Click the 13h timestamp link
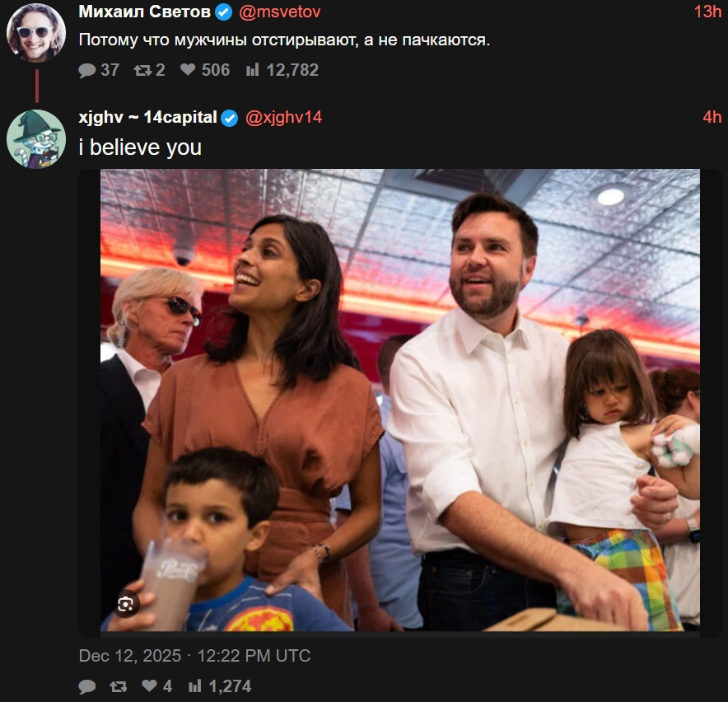This screenshot has width=728, height=702. (708, 12)
